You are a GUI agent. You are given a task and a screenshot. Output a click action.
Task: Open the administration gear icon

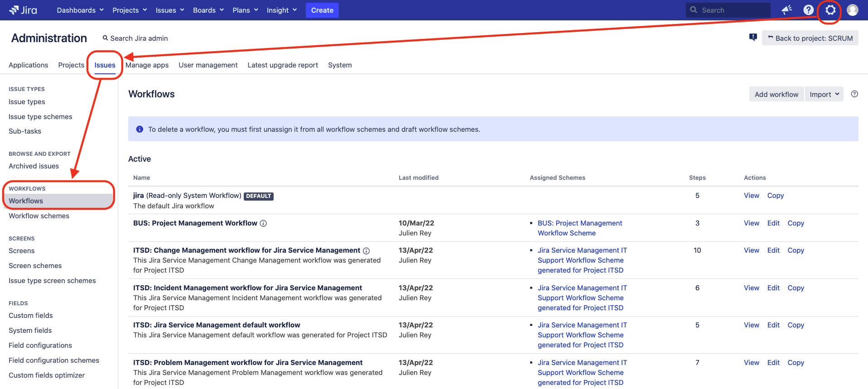click(830, 10)
